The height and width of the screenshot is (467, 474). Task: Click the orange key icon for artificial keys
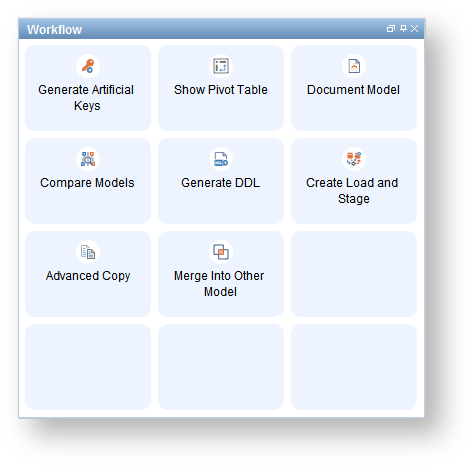tap(88, 66)
